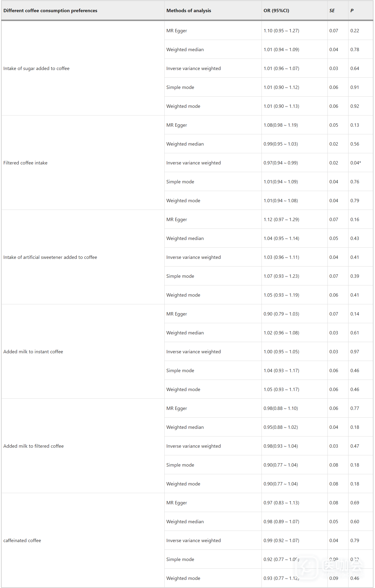Select the OR cell '0.90 (0.79 ~ 1.03)'
Viewport: 375px width, 588px height.
(281, 314)
